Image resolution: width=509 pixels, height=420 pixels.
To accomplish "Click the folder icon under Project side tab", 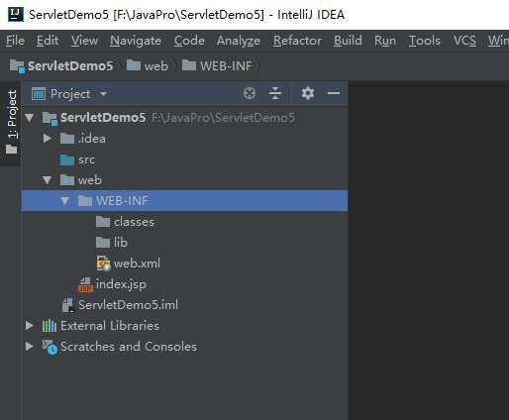I will click(11, 150).
